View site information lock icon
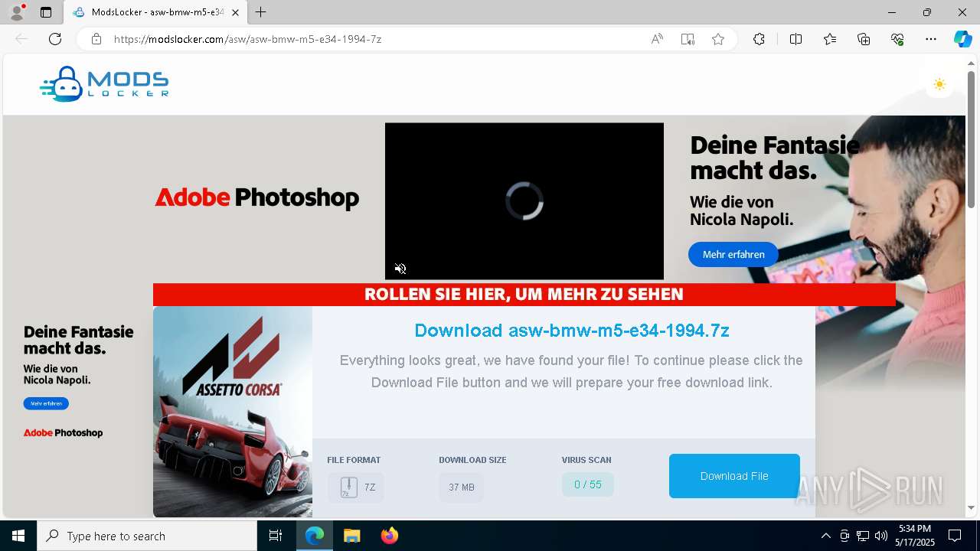980x551 pixels. click(x=96, y=39)
